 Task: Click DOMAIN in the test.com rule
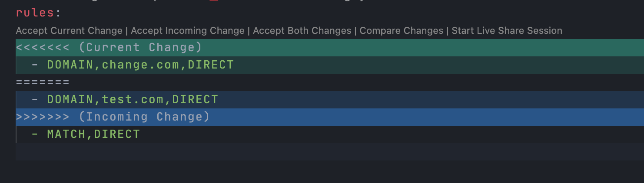pyautogui.click(x=70, y=100)
